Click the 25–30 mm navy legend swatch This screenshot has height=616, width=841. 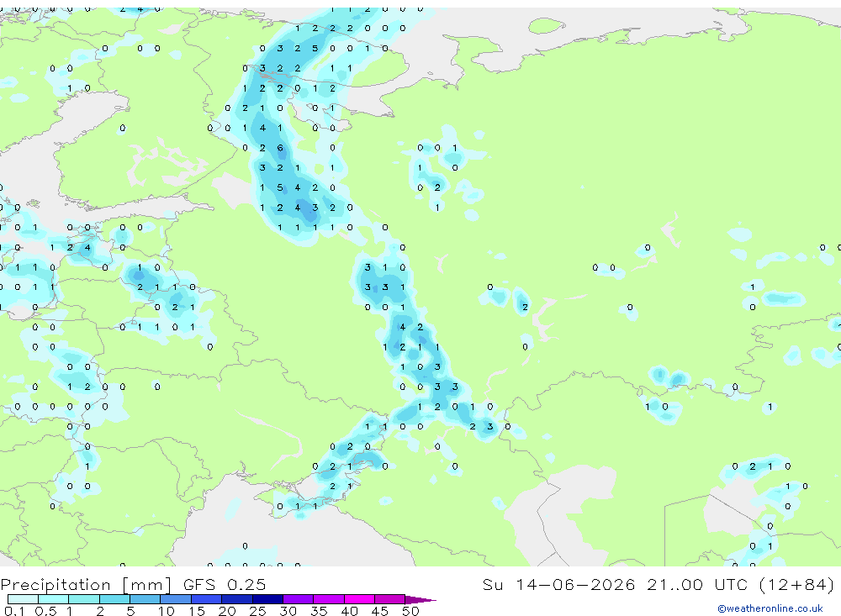[x=267, y=599]
